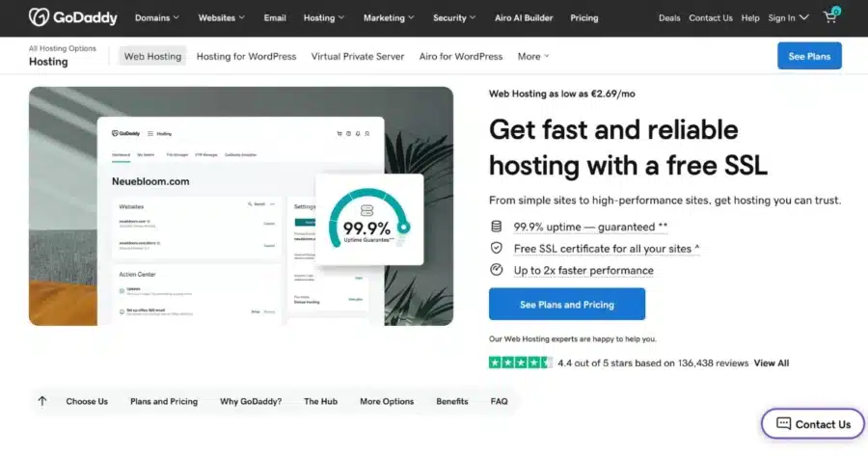
Task: Click the chat bubble icon in Contact Us
Action: tap(783, 424)
